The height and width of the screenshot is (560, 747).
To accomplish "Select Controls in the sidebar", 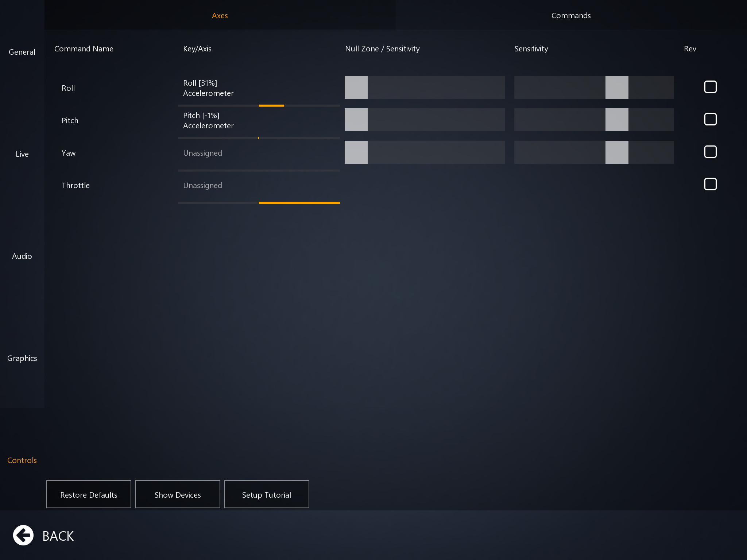I will pyautogui.click(x=22, y=460).
